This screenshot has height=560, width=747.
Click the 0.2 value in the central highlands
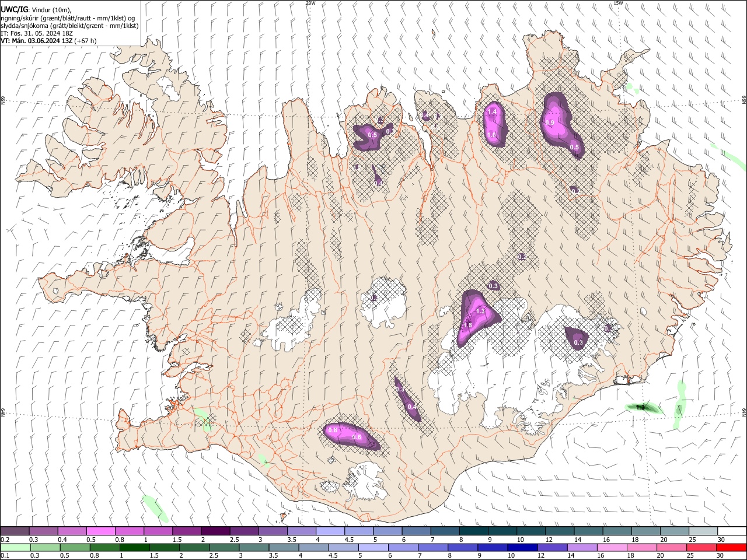click(x=522, y=257)
